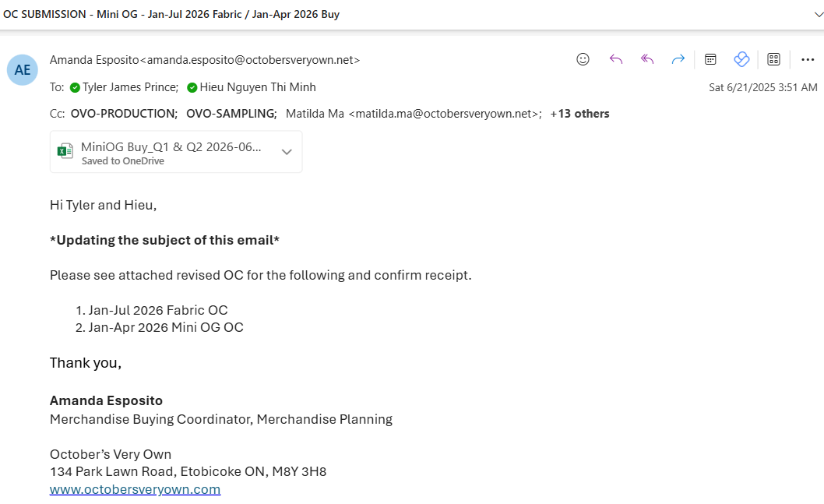Screen dimensions: 824x504
Task: Visit the www.octobersveryown.com link
Action: (135, 489)
